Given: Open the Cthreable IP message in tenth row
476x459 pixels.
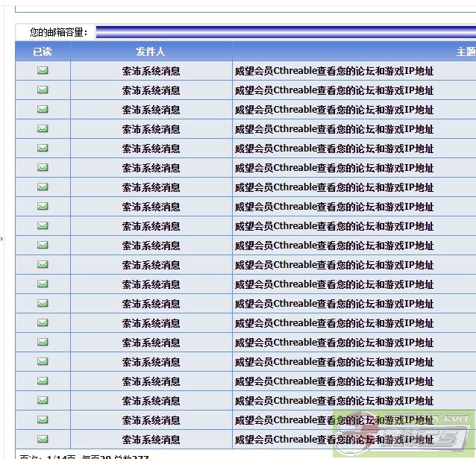Looking at the screenshot, I should click(x=334, y=246).
